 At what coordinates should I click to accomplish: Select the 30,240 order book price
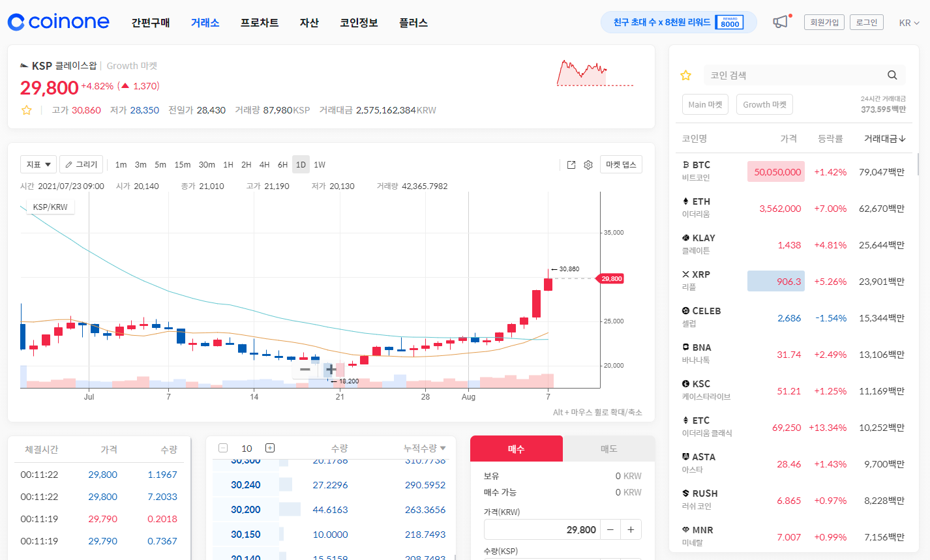(245, 485)
